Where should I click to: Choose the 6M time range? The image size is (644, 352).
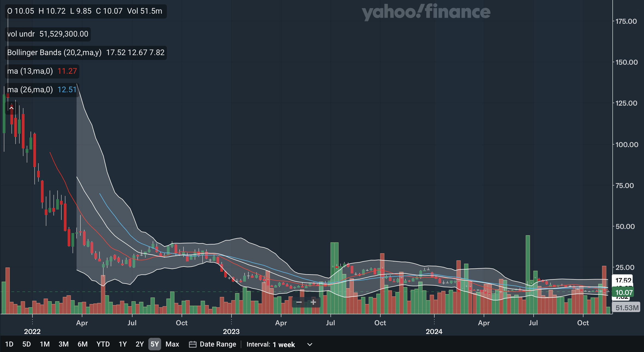click(83, 344)
